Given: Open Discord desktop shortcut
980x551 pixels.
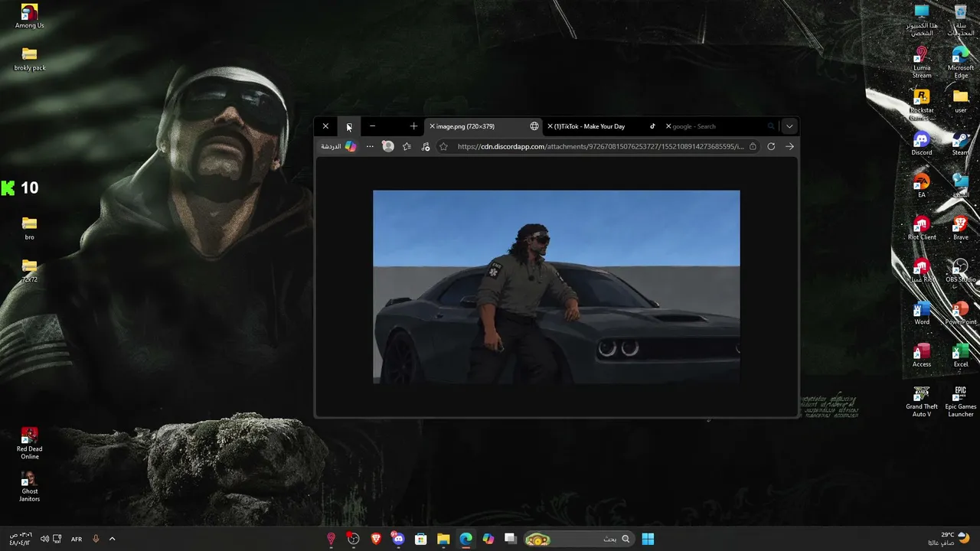Looking at the screenshot, I should (922, 143).
